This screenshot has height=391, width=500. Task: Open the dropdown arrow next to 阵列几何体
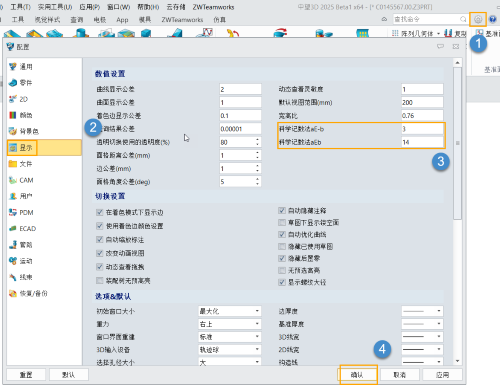[438, 34]
